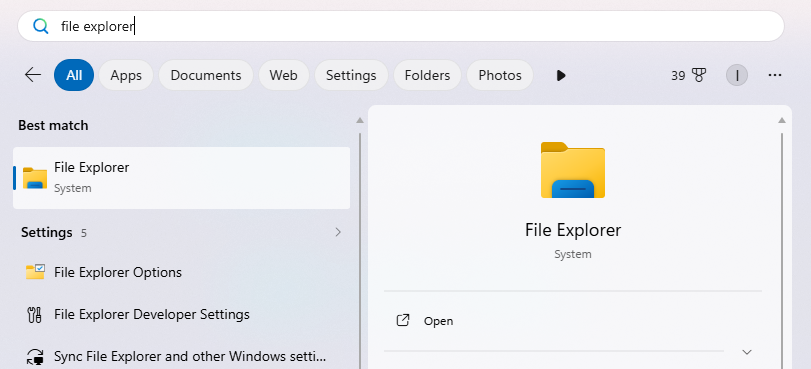
Task: Select the All filter tab
Action: pyautogui.click(x=74, y=75)
